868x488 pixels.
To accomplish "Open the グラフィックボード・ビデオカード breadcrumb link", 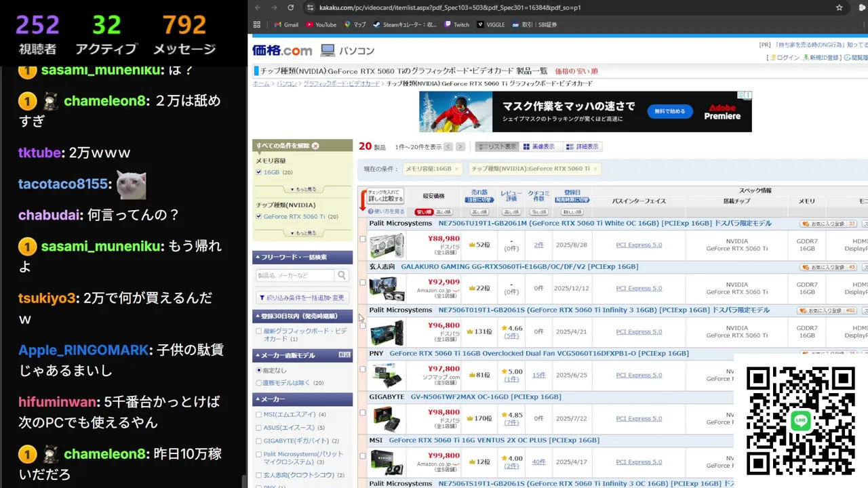I will pyautogui.click(x=341, y=84).
